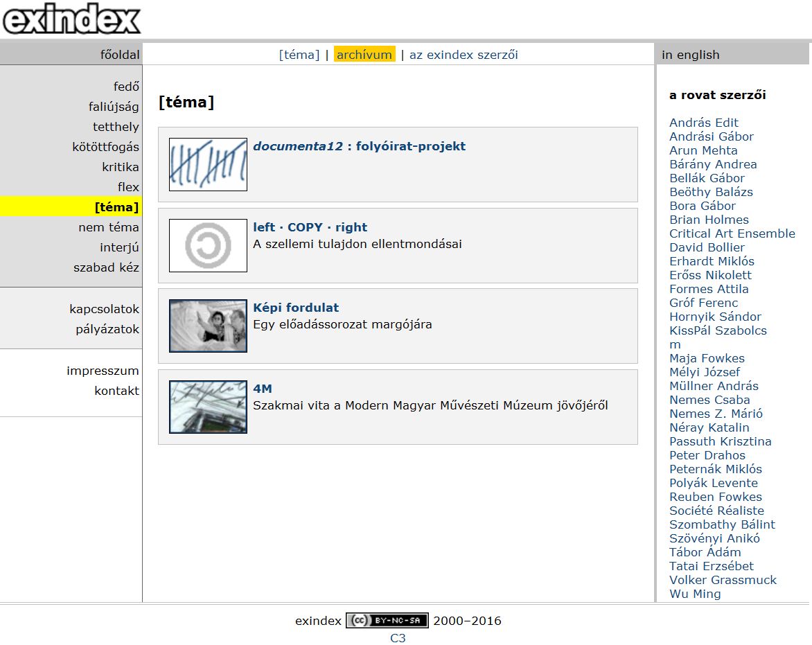Open the kritika section
This screenshot has width=812, height=645.
pos(121,166)
